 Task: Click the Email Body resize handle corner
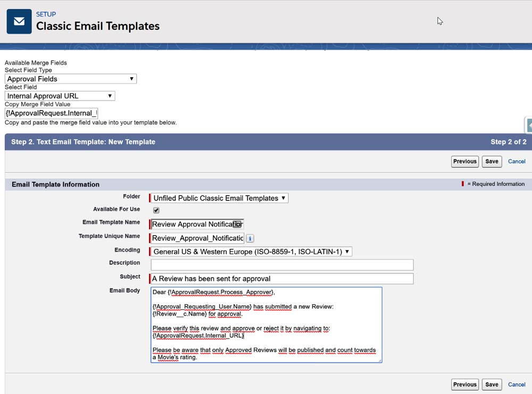click(380, 361)
